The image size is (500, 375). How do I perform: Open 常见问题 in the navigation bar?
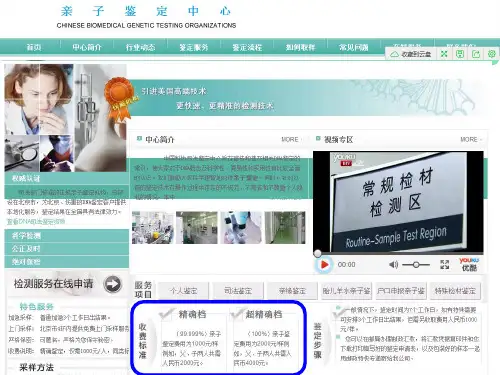354,47
